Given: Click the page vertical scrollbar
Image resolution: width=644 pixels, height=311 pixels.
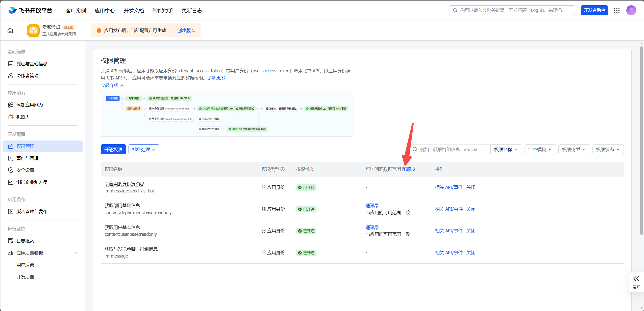Looking at the screenshot, I should click(641, 140).
